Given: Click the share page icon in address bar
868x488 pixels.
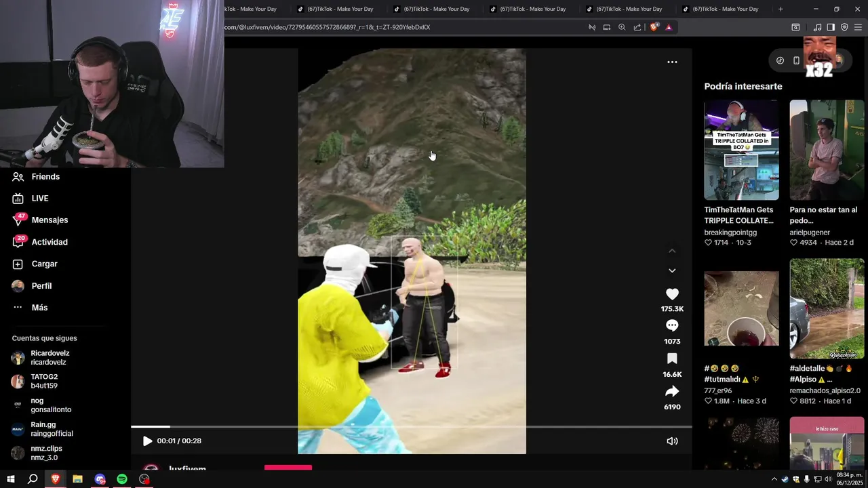Looking at the screenshot, I should click(x=637, y=27).
